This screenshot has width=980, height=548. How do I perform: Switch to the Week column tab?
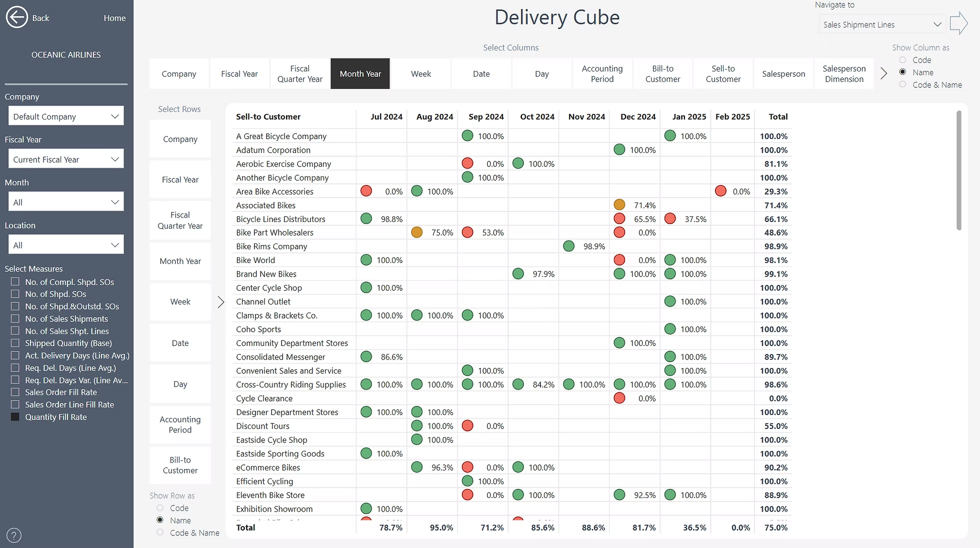[x=420, y=73]
